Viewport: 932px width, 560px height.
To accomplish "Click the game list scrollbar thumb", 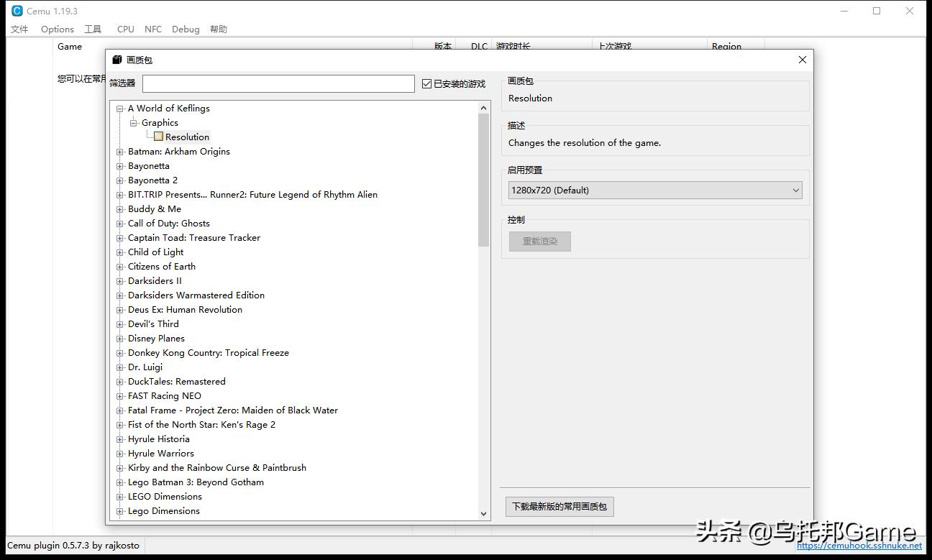I will click(x=484, y=180).
